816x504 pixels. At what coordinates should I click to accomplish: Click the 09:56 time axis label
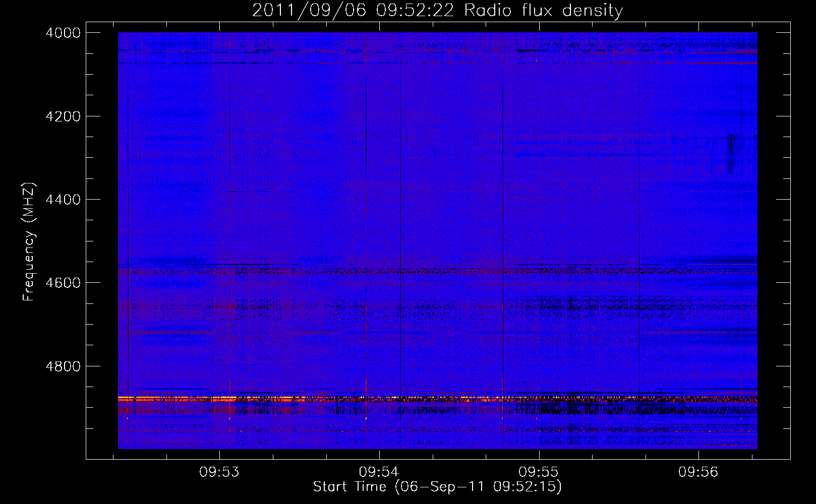698,472
